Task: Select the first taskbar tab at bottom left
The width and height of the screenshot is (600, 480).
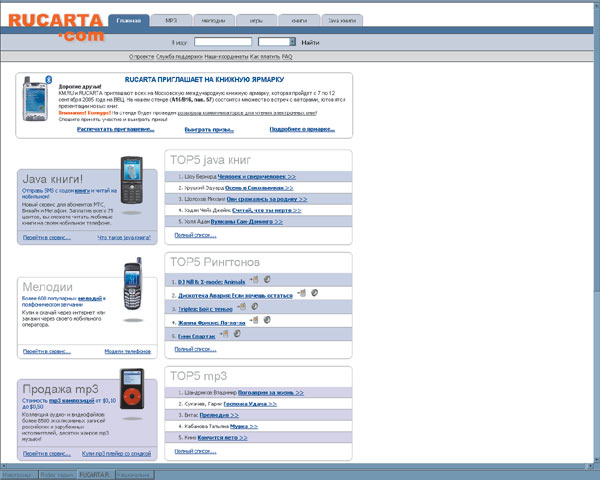Action: (19, 475)
